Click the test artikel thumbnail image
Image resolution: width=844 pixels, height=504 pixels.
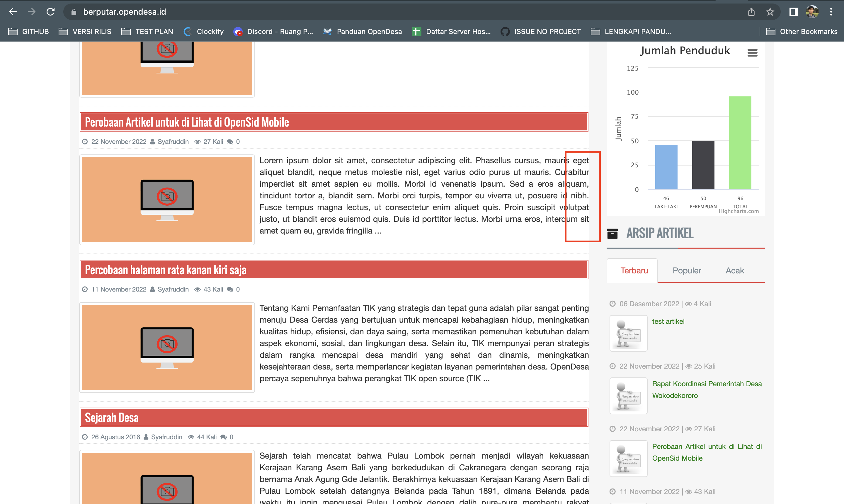pyautogui.click(x=628, y=333)
